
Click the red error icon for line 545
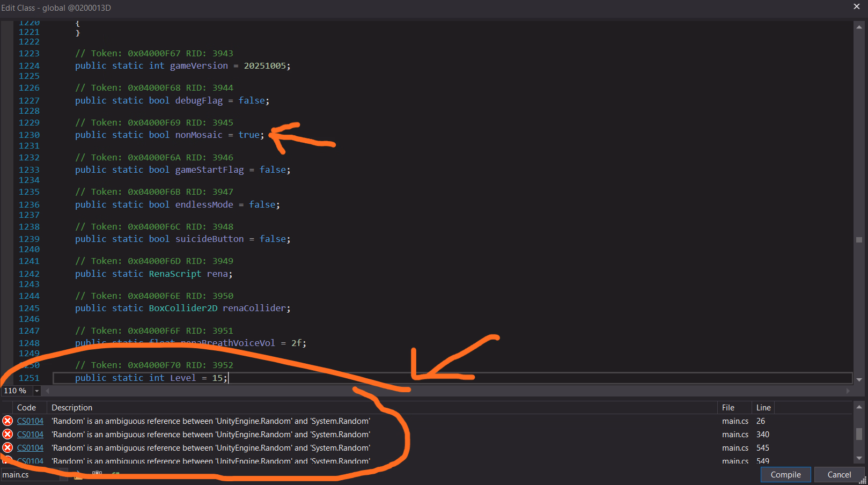(x=8, y=448)
